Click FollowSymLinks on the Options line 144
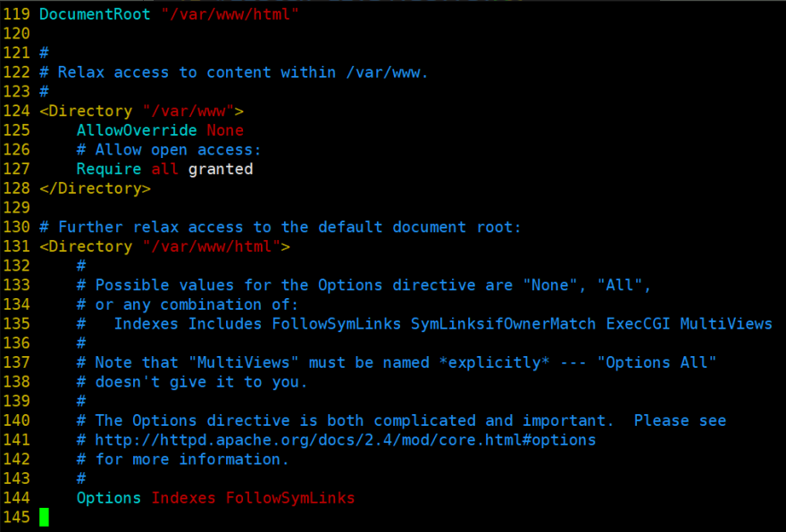Screen dimensions: 786x532 tap(290, 498)
